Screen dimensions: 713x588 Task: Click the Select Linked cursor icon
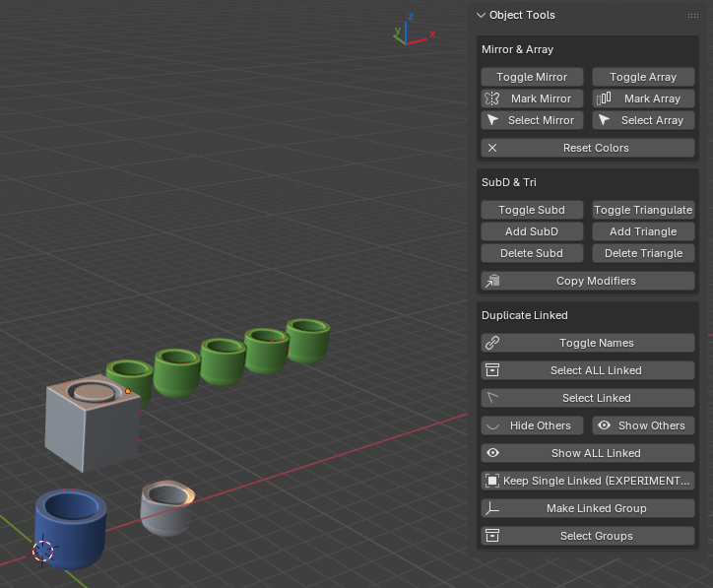click(x=492, y=398)
